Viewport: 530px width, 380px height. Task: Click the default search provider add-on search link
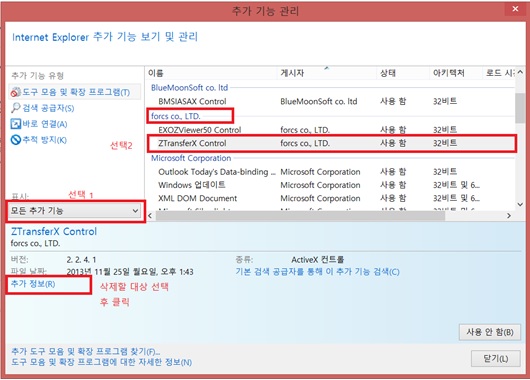click(317, 271)
